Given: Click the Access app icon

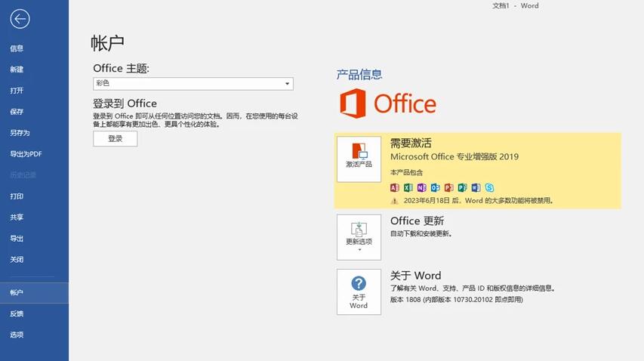Looking at the screenshot, I should coord(395,188).
